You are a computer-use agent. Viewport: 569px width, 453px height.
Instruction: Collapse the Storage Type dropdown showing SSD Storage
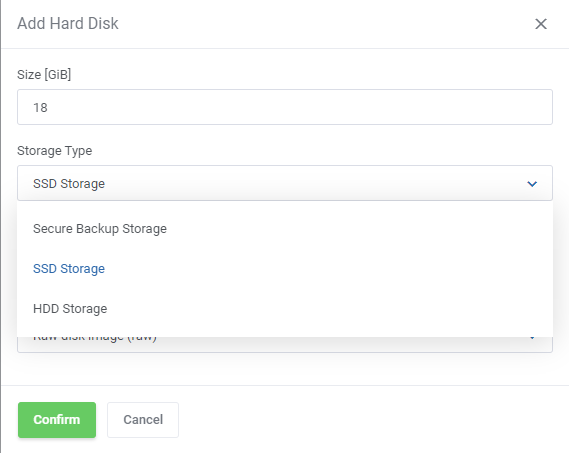(285, 183)
